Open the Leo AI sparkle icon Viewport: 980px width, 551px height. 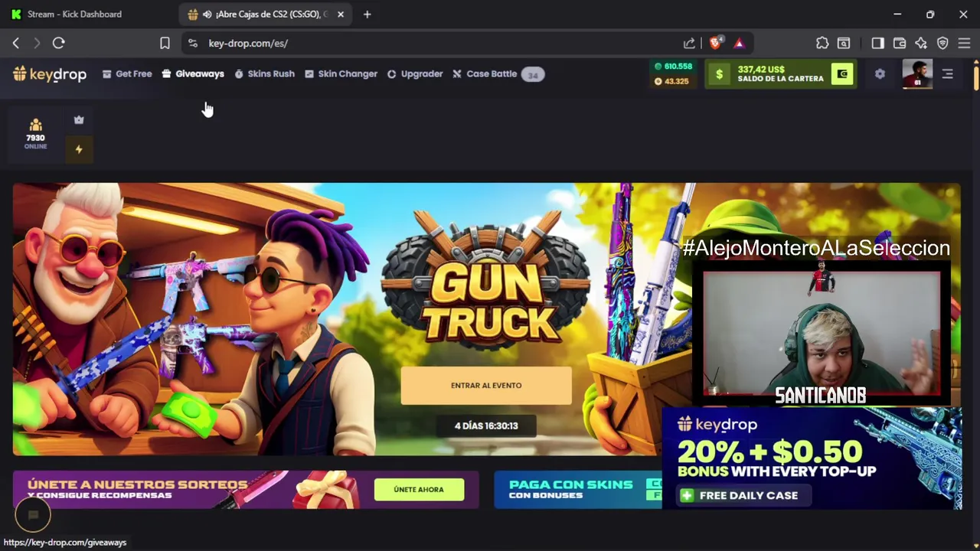coord(921,44)
